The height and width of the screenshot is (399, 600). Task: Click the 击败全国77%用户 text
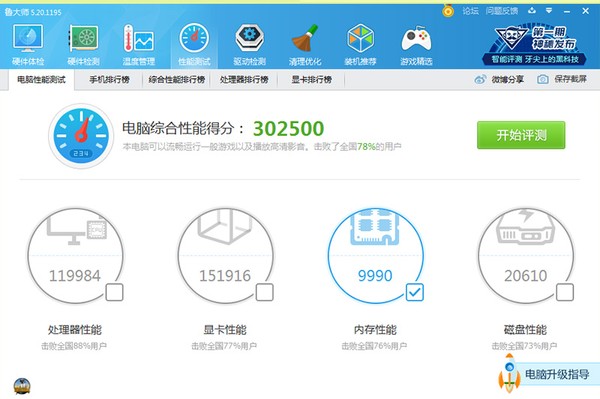coord(224,346)
